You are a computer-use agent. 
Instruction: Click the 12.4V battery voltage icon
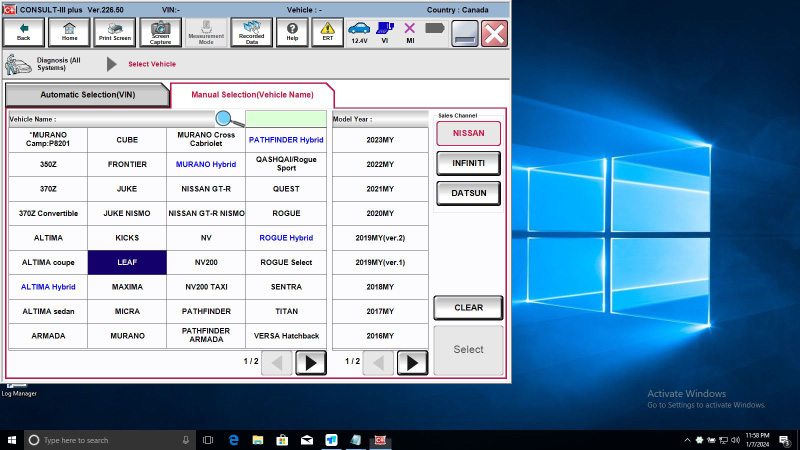(359, 33)
